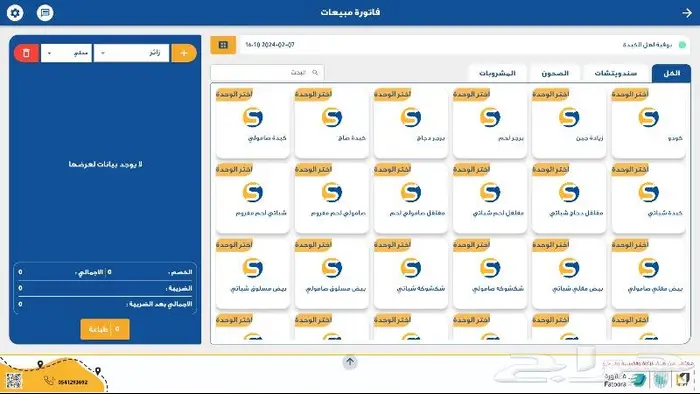The width and height of the screenshot is (700, 394).
Task: Choose unit badge on the كبدة صامولي card
Action: pos(234,94)
